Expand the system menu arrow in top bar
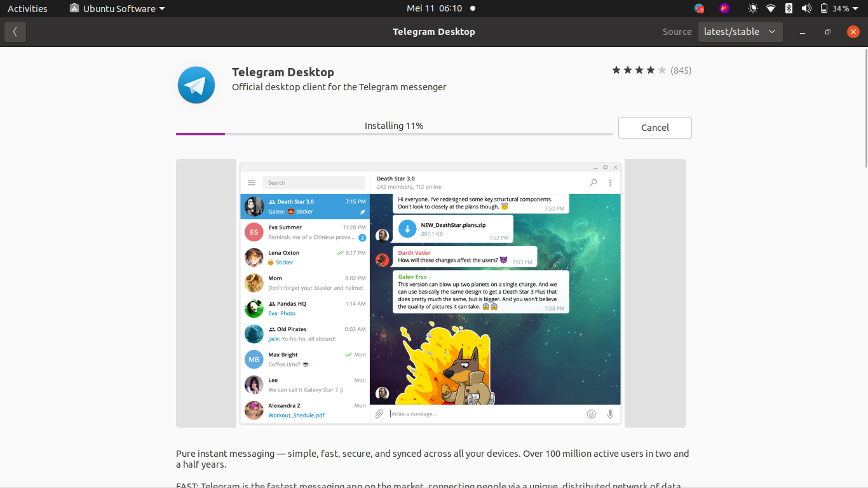868x488 pixels. click(856, 8)
